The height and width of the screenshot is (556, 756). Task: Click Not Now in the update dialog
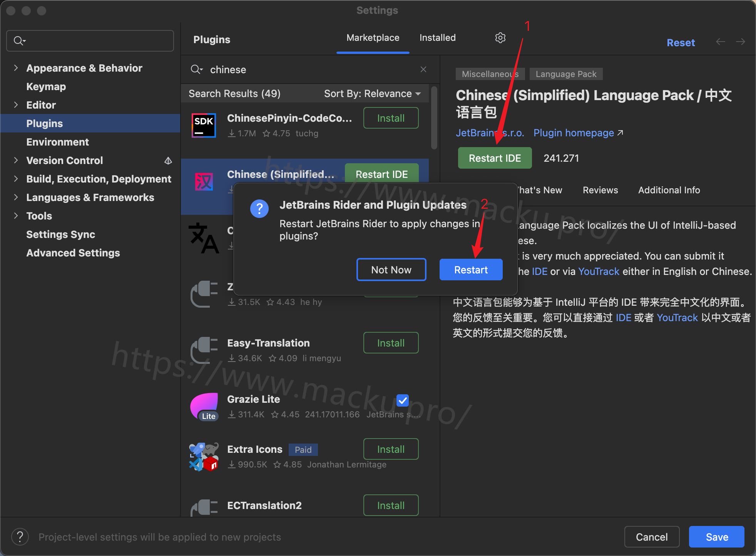(391, 270)
